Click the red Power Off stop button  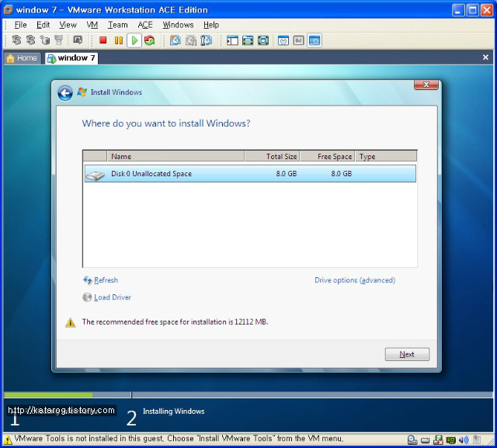point(103,40)
